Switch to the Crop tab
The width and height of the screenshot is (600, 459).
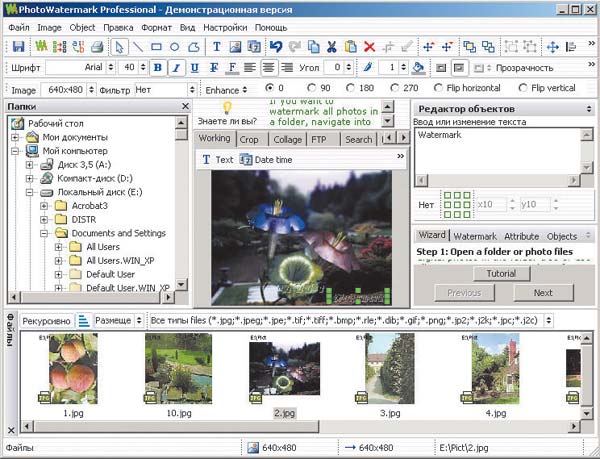point(249,140)
